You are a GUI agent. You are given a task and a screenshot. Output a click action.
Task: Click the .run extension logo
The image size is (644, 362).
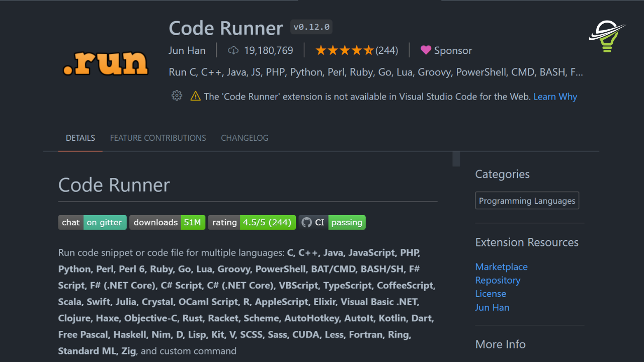(106, 63)
